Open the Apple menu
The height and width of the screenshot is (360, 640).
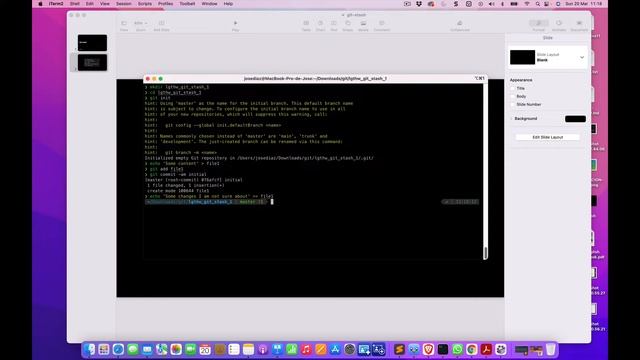[40, 4]
